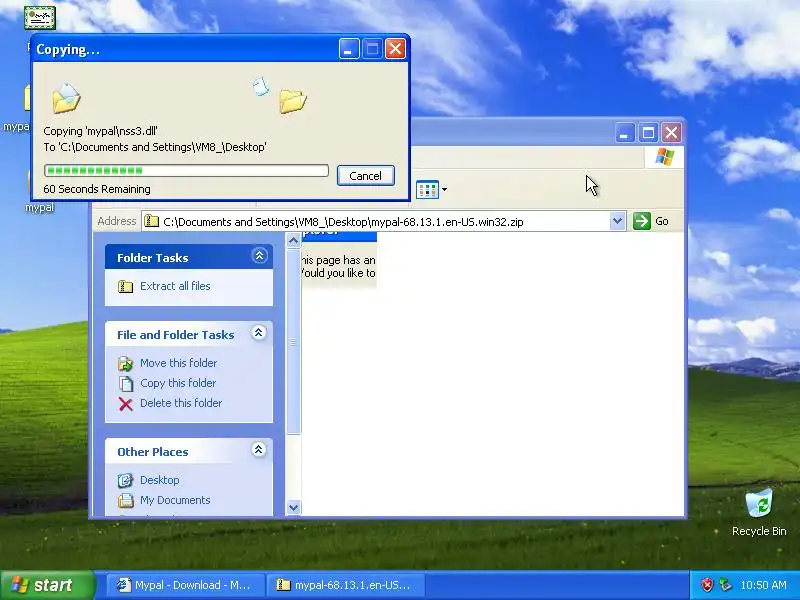Collapse the File and Folder Tasks panel

259,333
